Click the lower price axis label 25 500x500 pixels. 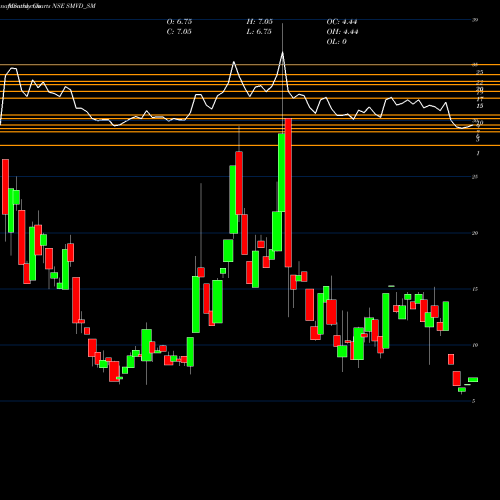pos(475,177)
